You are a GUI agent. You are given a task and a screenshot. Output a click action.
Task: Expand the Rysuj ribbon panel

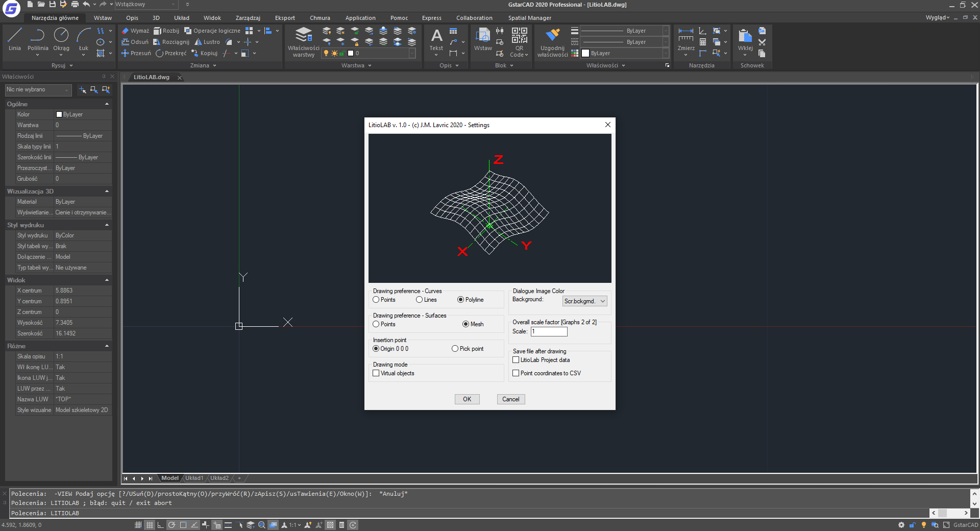click(62, 65)
